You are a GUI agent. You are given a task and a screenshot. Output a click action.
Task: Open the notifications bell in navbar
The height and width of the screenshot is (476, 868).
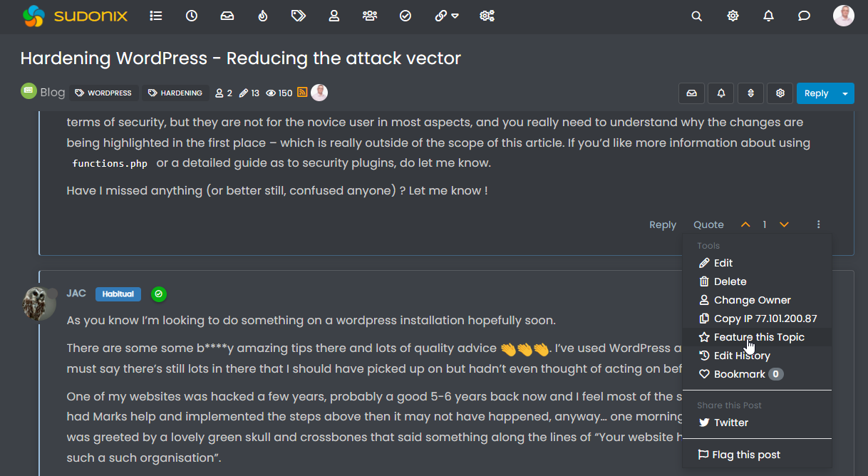click(768, 16)
